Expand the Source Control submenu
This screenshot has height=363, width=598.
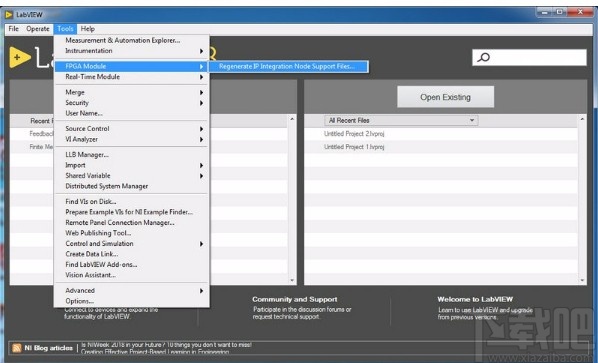pos(132,129)
